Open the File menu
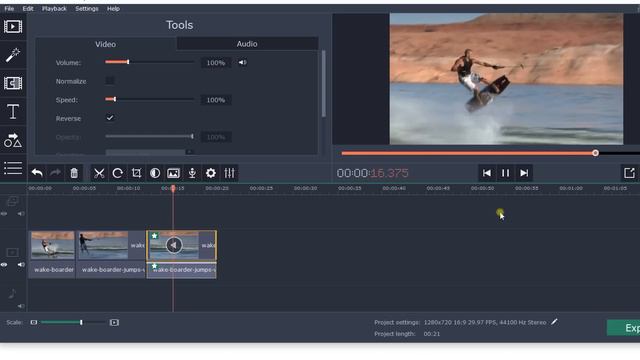The width and height of the screenshot is (640, 360). point(9,9)
